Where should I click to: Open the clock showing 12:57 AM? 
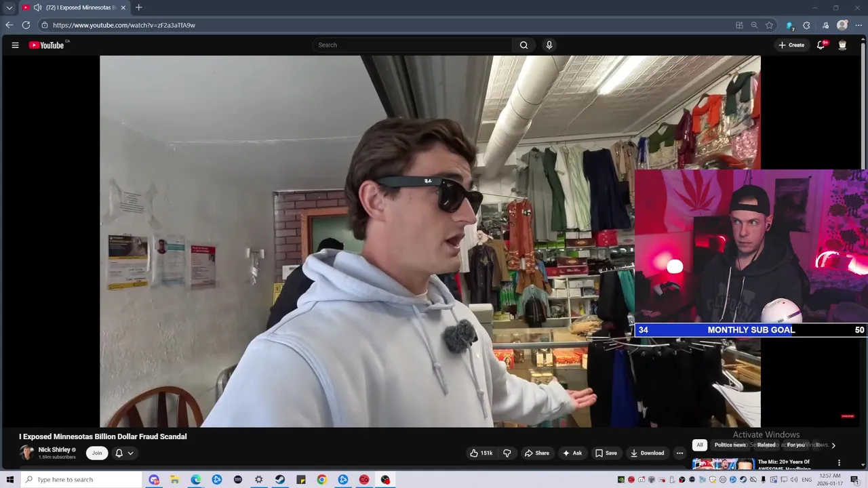[x=830, y=480]
